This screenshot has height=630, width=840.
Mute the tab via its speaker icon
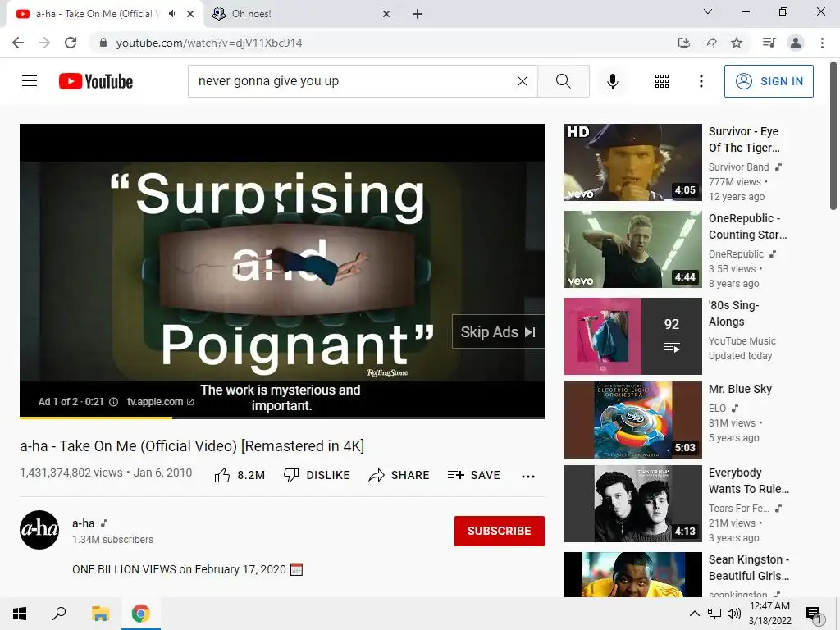point(172,14)
